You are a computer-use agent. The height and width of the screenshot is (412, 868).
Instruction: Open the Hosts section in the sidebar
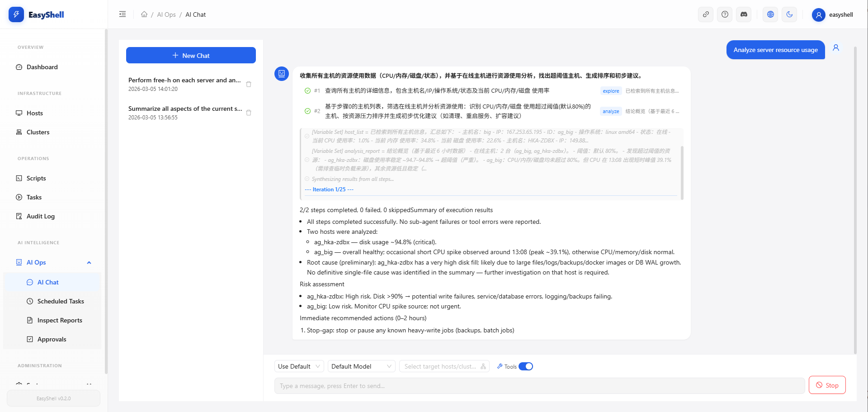pyautogui.click(x=35, y=113)
